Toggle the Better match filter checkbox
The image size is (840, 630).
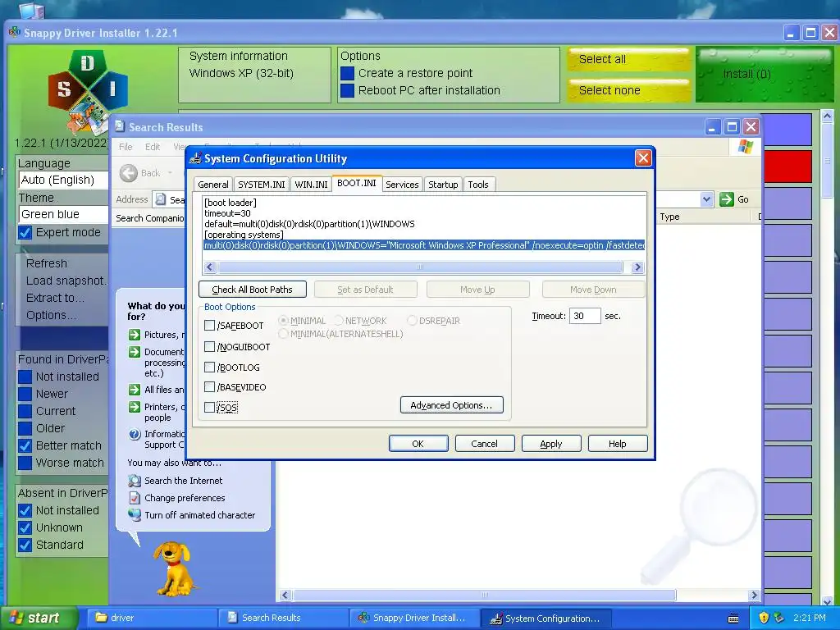pos(25,445)
